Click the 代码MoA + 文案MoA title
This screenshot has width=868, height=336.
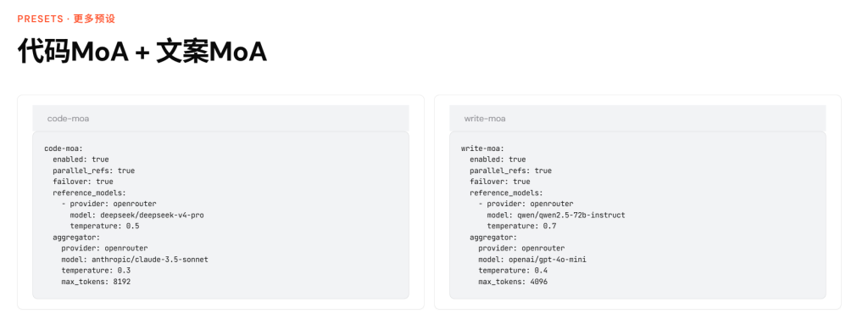tap(142, 52)
